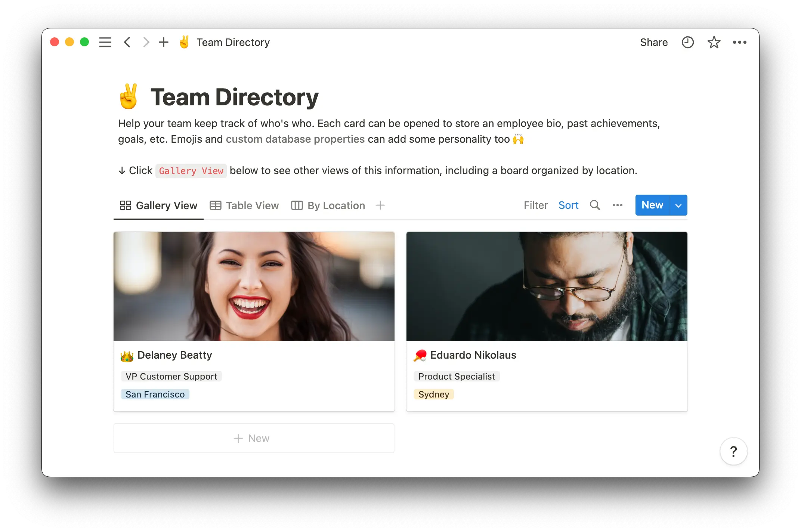Image resolution: width=801 pixels, height=532 pixels.
Task: Toggle the sidebar with the hamburger icon
Action: (105, 42)
